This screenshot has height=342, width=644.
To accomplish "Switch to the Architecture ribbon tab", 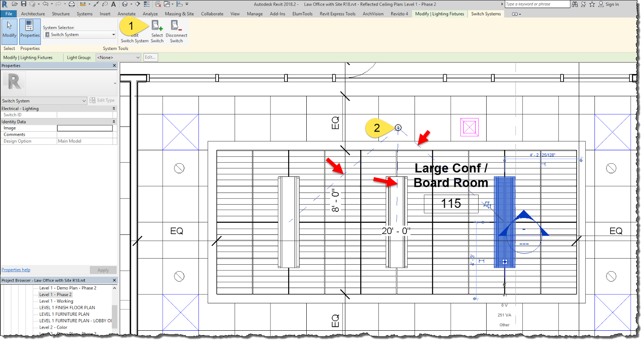I will pyautogui.click(x=33, y=14).
